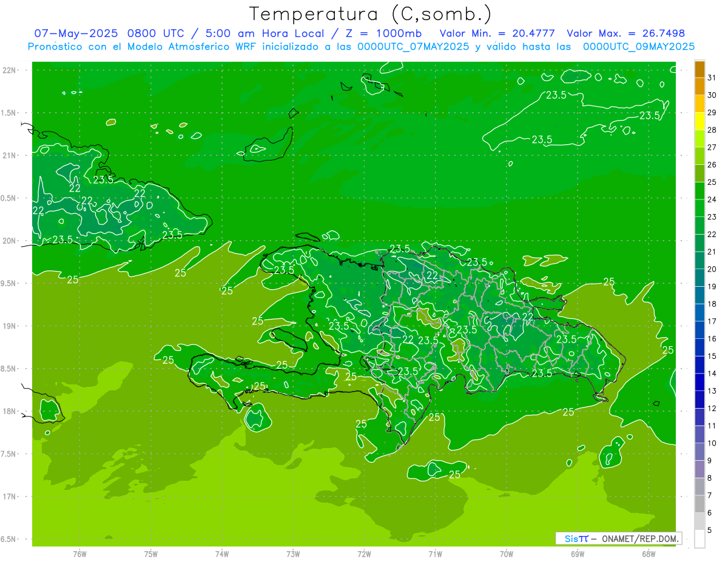
Task: Click the colorbar scale label '31'
Action: point(712,78)
